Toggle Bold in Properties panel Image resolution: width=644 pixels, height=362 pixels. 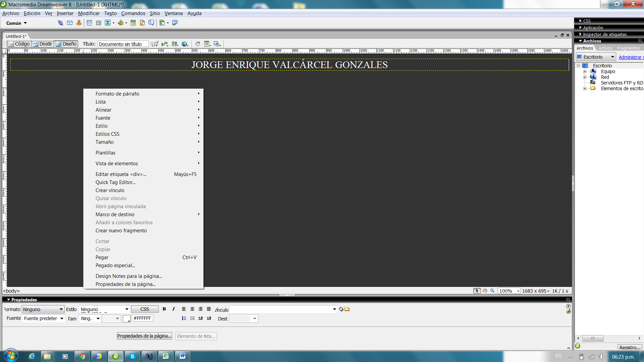(x=164, y=309)
